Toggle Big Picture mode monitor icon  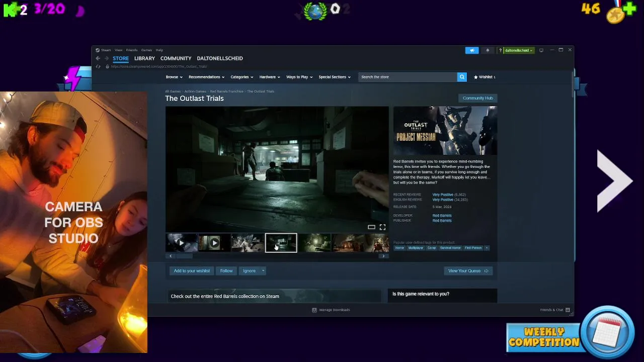(541, 50)
